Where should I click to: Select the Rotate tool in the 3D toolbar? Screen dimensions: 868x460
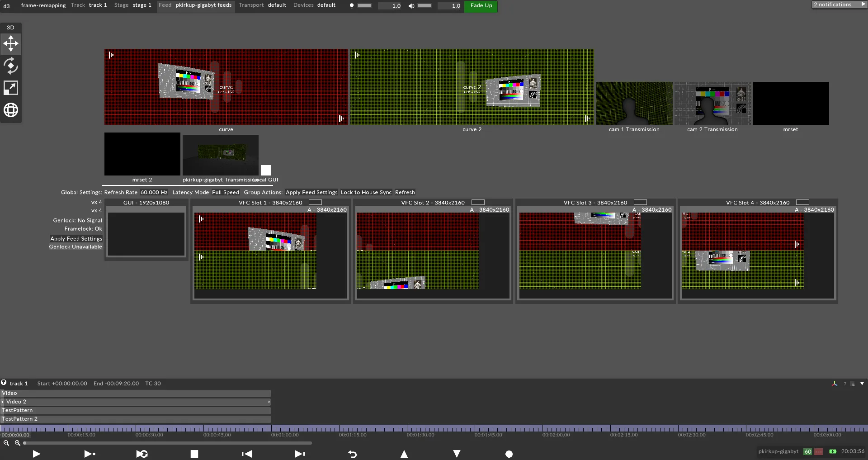[x=10, y=66]
